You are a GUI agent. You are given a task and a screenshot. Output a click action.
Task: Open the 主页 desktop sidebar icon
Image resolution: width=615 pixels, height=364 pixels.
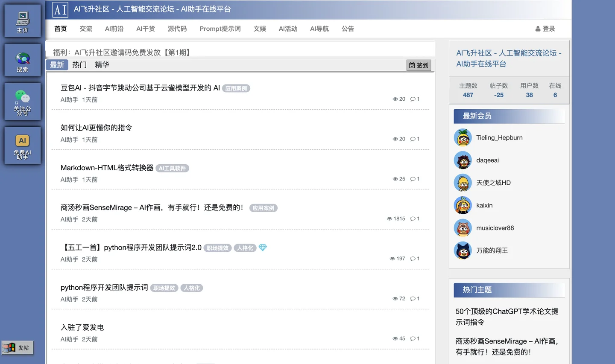pyautogui.click(x=23, y=21)
